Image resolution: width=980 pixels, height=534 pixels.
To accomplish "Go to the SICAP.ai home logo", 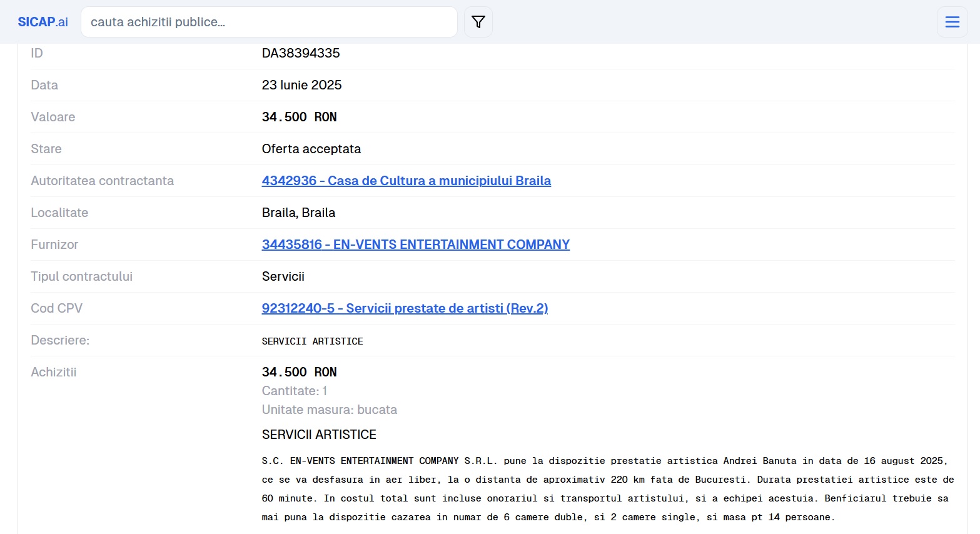I will [43, 22].
